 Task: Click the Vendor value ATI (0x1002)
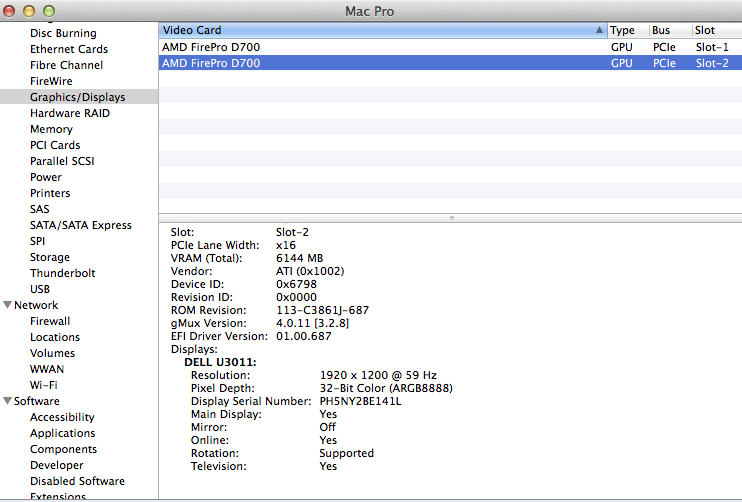tap(310, 271)
